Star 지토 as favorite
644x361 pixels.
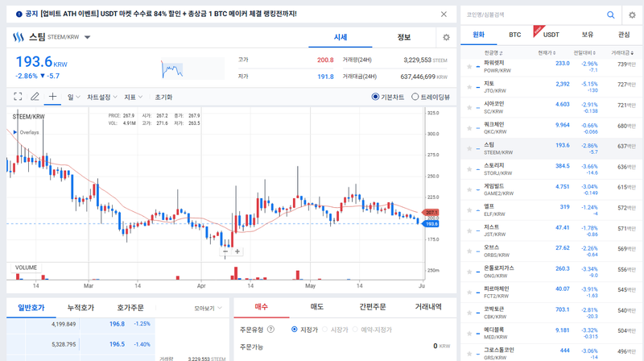tap(469, 87)
